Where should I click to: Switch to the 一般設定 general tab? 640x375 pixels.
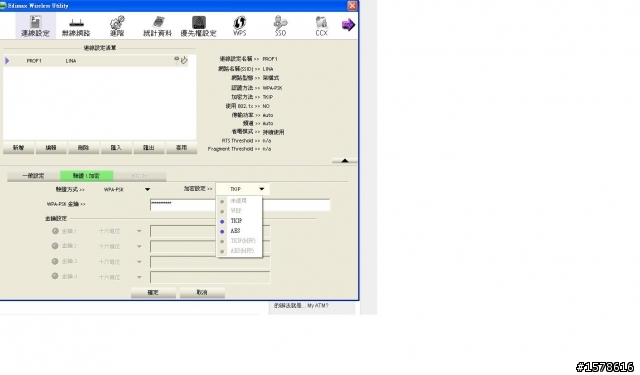[33, 176]
